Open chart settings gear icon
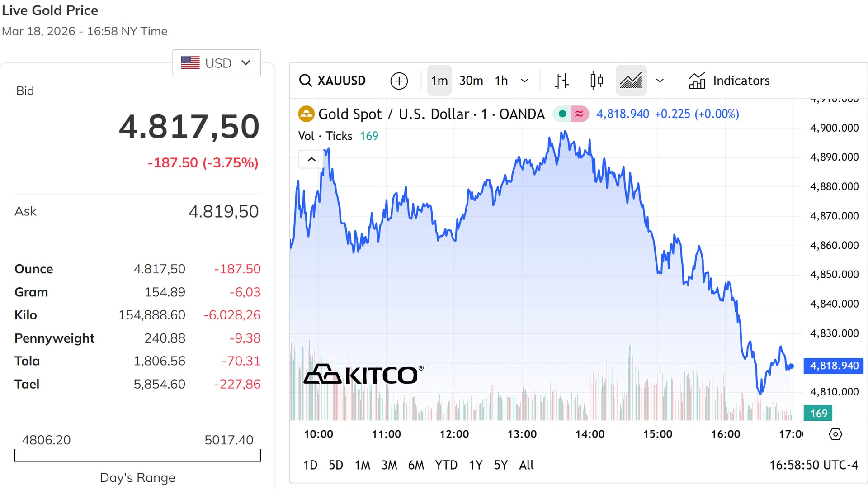This screenshot has height=490, width=868. click(x=835, y=434)
